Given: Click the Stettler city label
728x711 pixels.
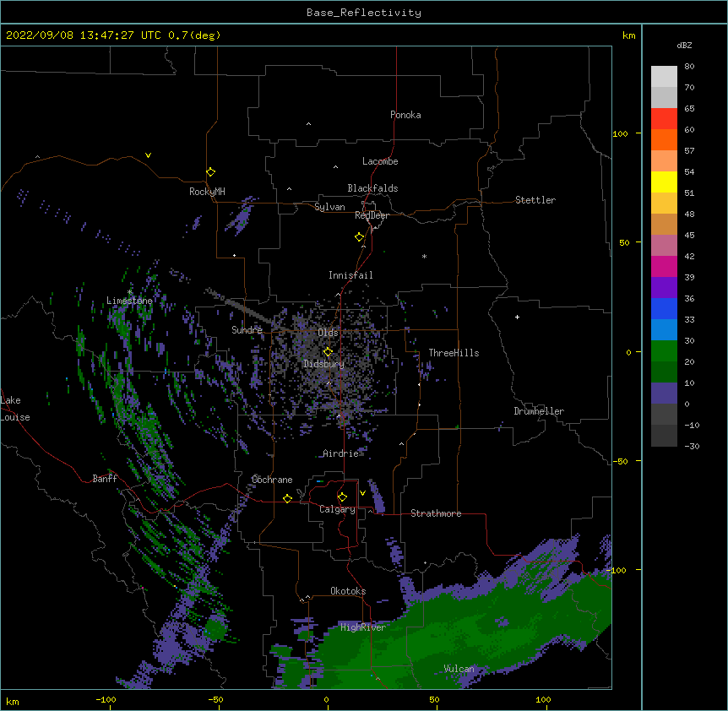Looking at the screenshot, I should click(535, 200).
